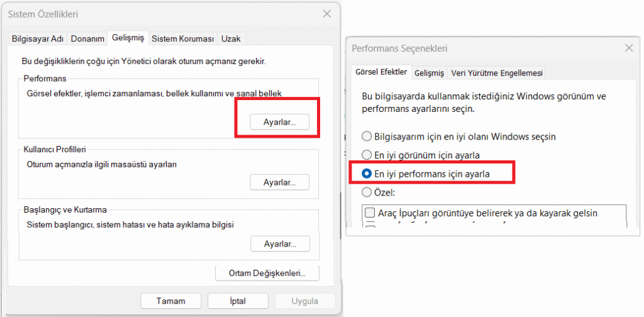Close the Sistem Özellikleri window
The width and height of the screenshot is (644, 317).
point(327,14)
